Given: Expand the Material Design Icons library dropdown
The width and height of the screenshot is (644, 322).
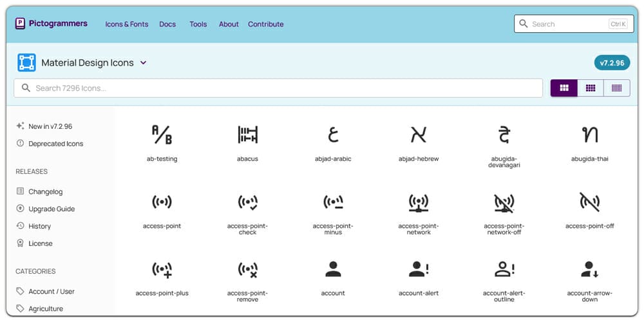Looking at the screenshot, I should [144, 63].
